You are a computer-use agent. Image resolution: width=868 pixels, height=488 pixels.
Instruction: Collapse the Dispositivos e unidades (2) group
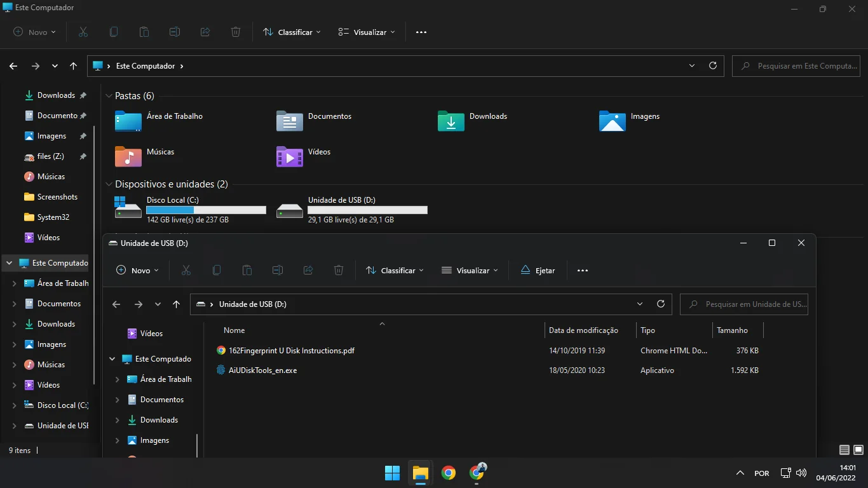[x=109, y=184]
